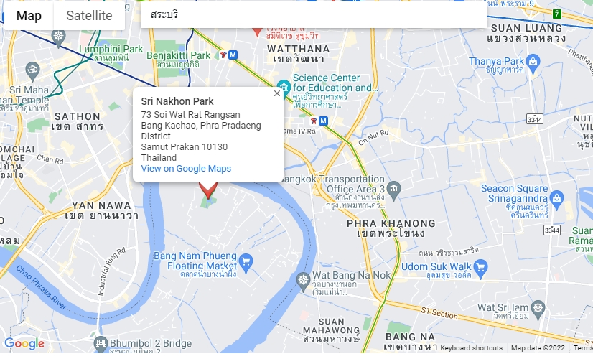Image resolution: width=593 pixels, height=364 pixels.
Task: Click the red Sri Nakhon Park pin
Action: [208, 190]
